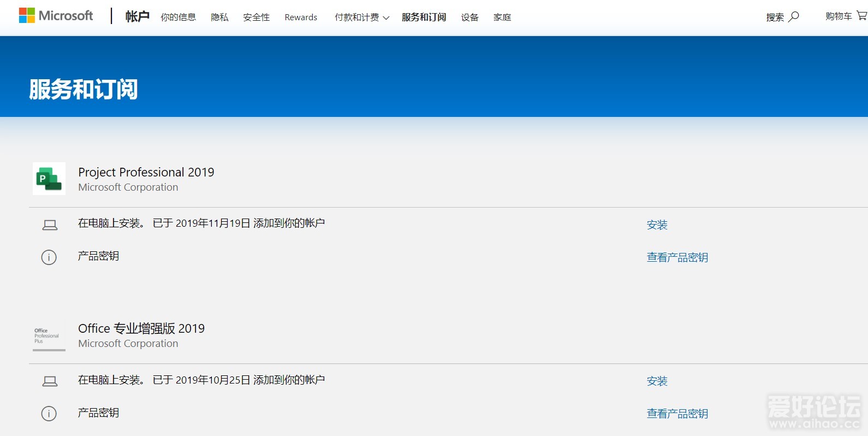Expand the 付款和计费 dropdown menu
The width and height of the screenshot is (868, 436).
pyautogui.click(x=362, y=17)
